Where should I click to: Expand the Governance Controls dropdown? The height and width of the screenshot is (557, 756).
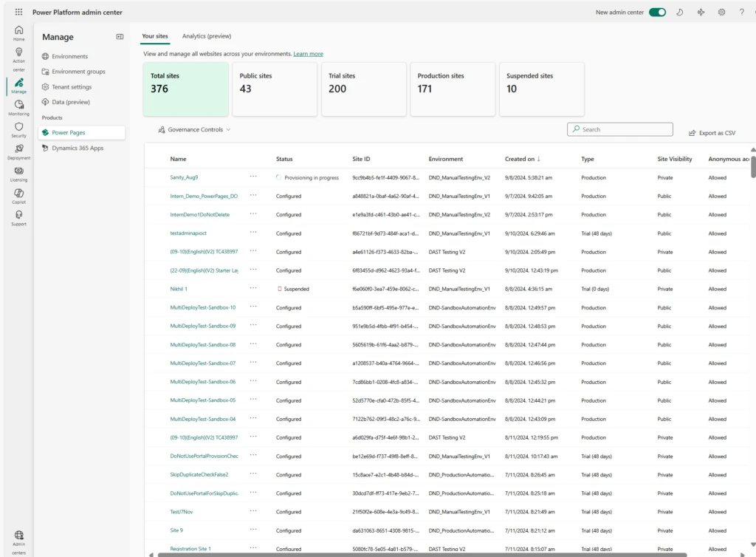(194, 130)
